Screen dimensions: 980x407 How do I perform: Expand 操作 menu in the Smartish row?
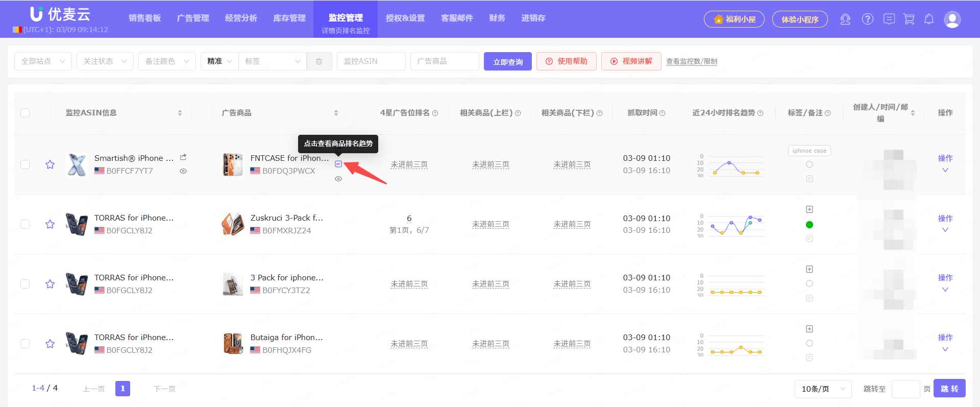click(x=945, y=164)
